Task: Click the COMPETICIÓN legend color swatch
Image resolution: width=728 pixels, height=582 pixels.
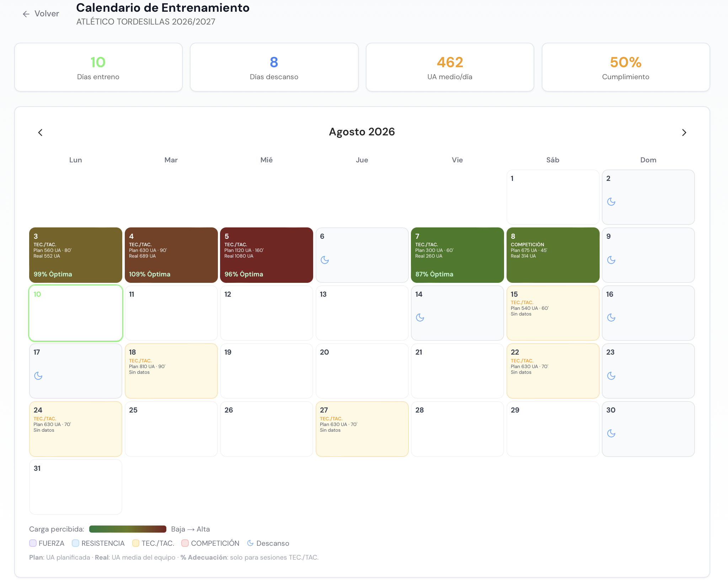Action: pos(185,543)
